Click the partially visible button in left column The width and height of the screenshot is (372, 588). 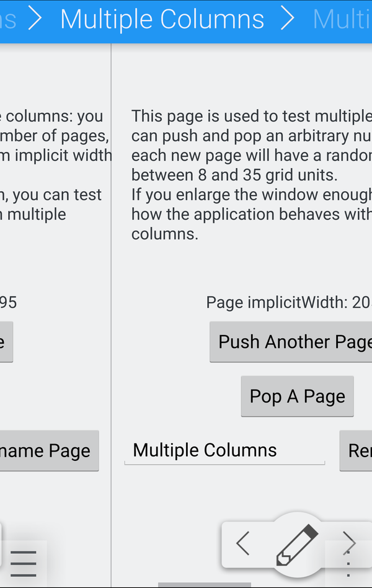click(5, 342)
